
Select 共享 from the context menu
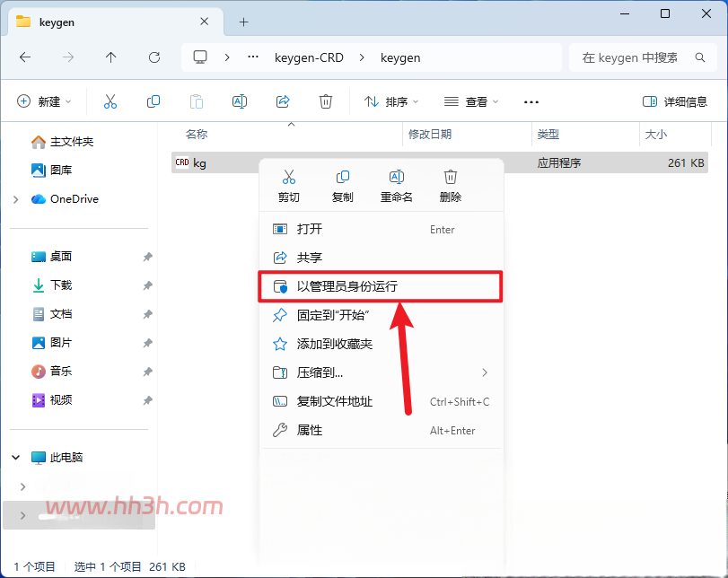382,258
